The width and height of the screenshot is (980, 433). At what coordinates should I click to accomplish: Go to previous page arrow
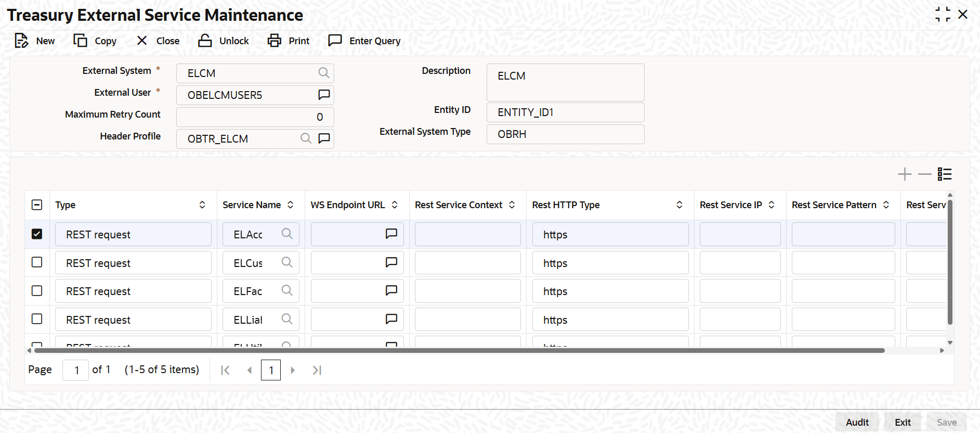[250, 370]
